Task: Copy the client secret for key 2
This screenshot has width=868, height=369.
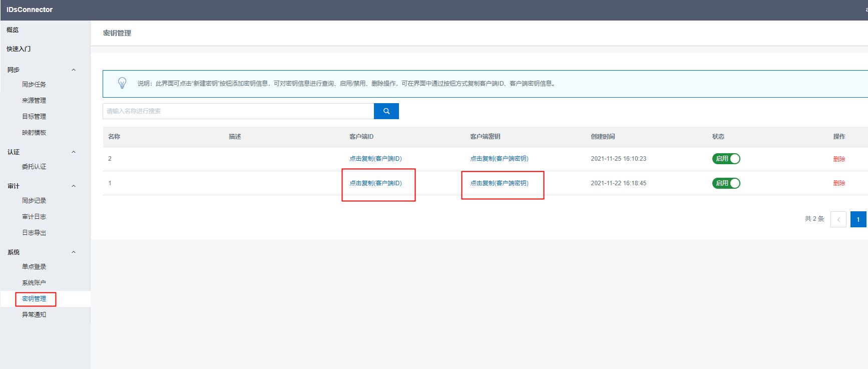Action: [499, 159]
